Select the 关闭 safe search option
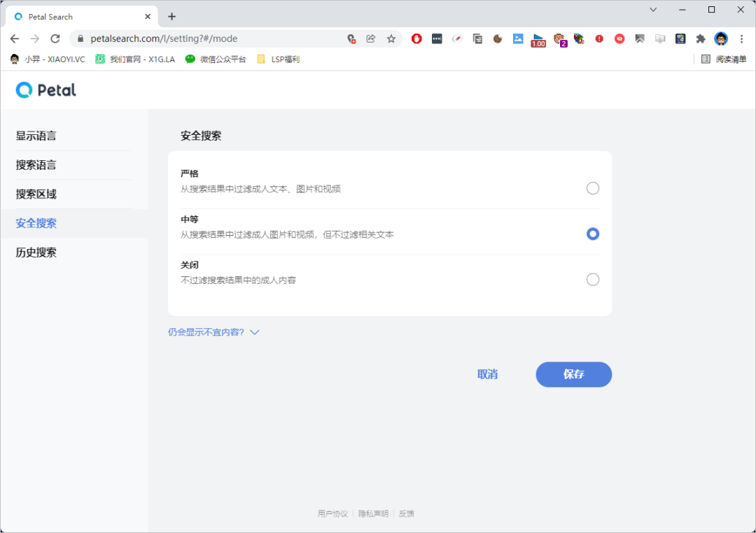 pyautogui.click(x=593, y=280)
